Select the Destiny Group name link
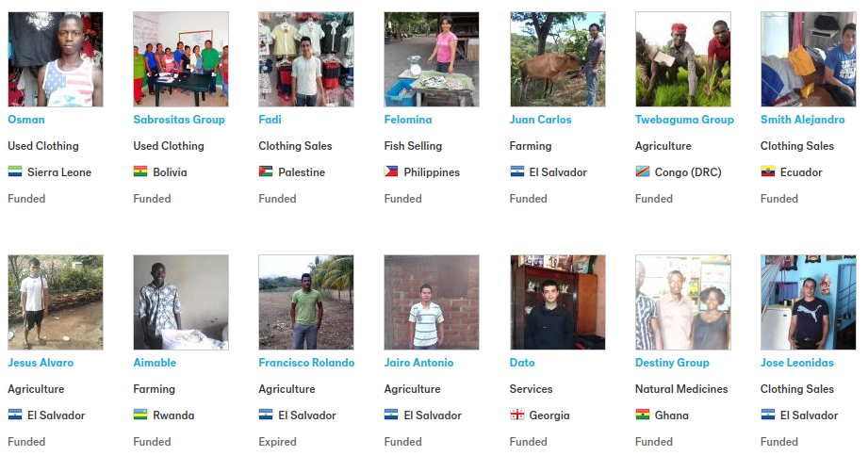Image resolution: width=868 pixels, height=456 pixels. [x=672, y=363]
